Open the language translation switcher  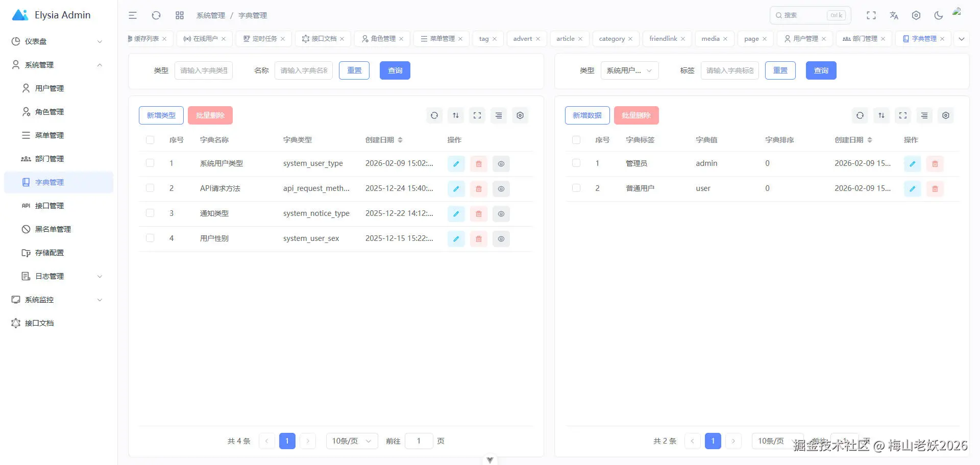pyautogui.click(x=894, y=15)
